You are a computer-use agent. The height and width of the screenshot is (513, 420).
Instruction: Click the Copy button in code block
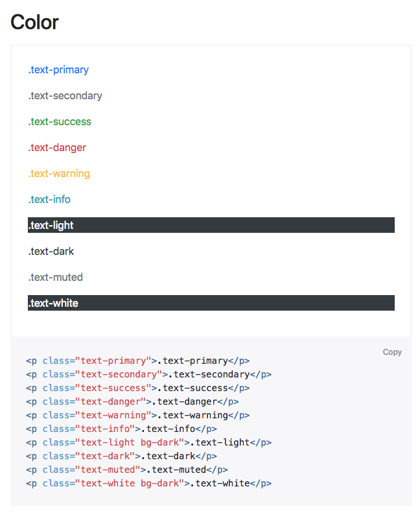(x=392, y=352)
